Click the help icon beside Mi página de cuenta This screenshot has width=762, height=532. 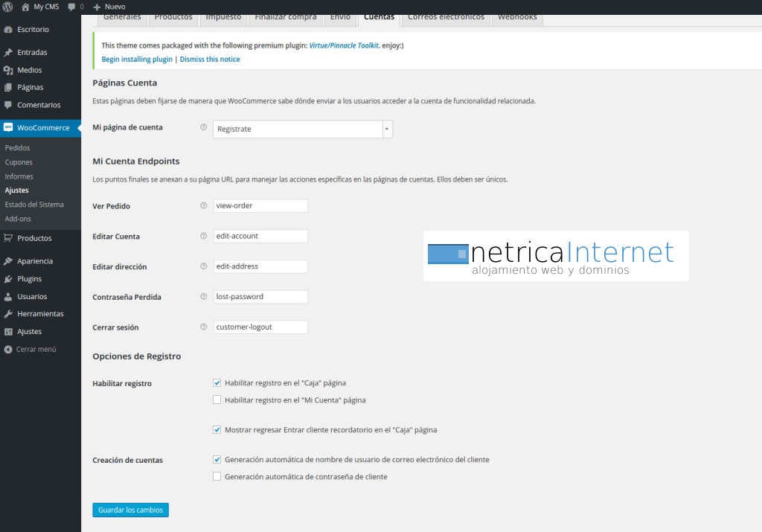[204, 127]
